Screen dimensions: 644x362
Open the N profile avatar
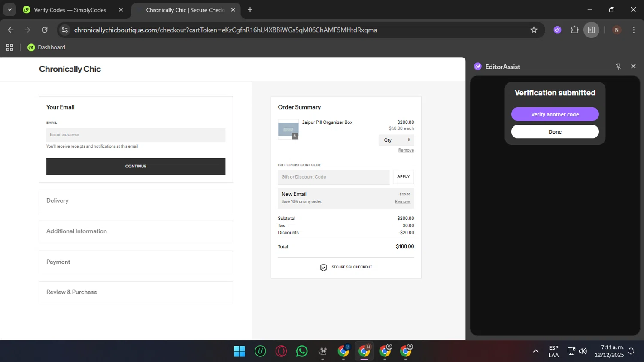tap(617, 30)
